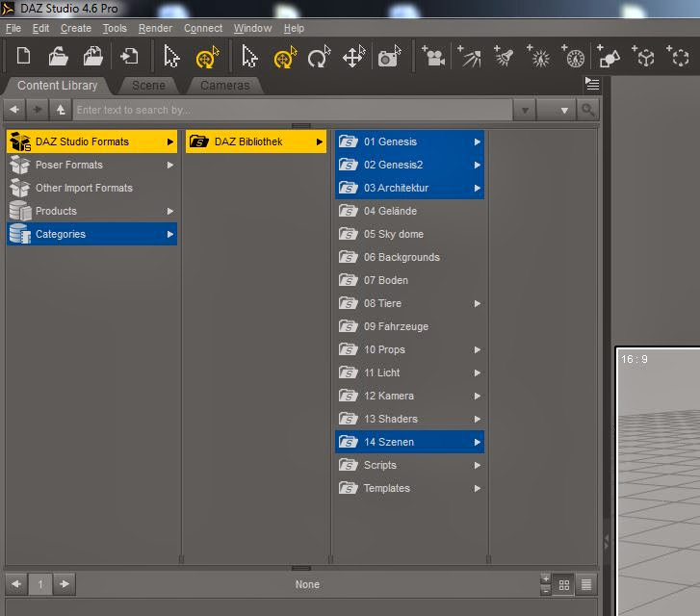The image size is (700, 616).
Task: Open the Edit menu
Action: [40, 29]
